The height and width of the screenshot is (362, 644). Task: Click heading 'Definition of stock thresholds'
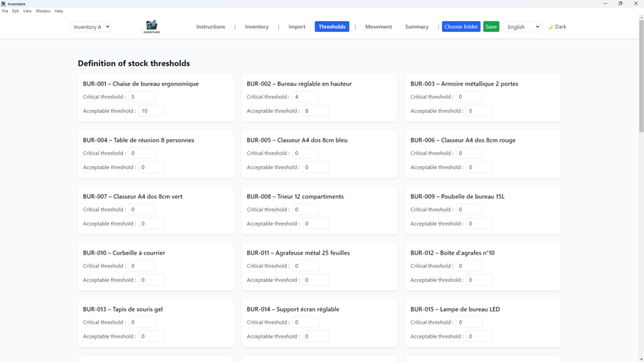pyautogui.click(x=134, y=63)
